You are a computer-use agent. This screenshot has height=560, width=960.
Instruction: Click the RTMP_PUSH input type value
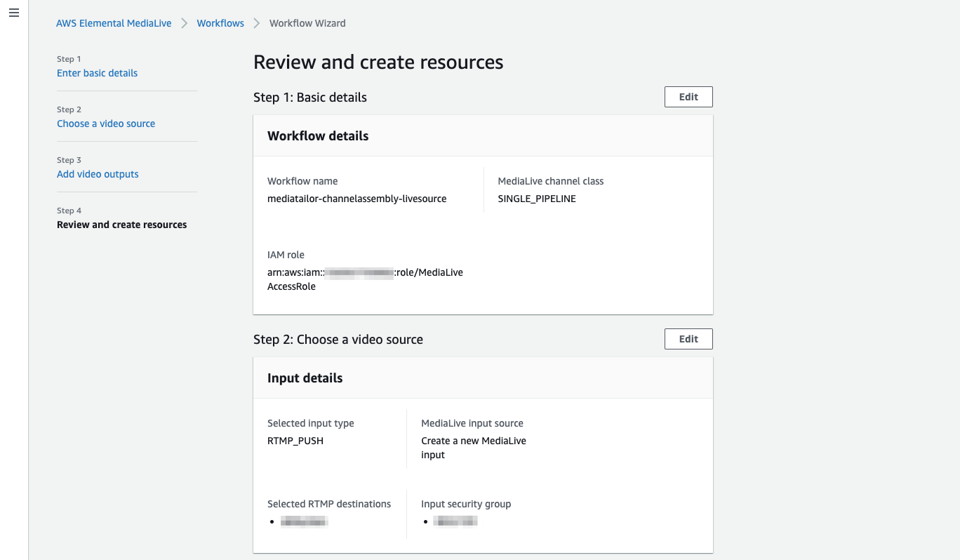tap(295, 441)
